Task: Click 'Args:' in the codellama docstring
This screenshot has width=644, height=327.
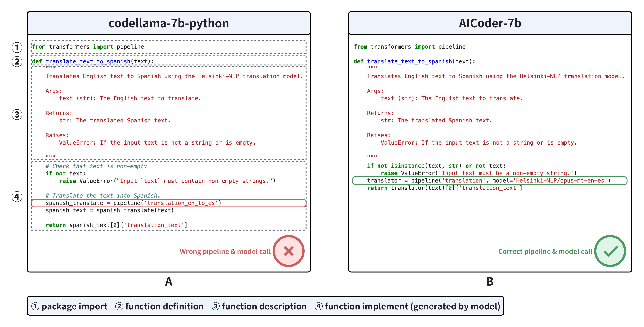Action: (x=54, y=91)
